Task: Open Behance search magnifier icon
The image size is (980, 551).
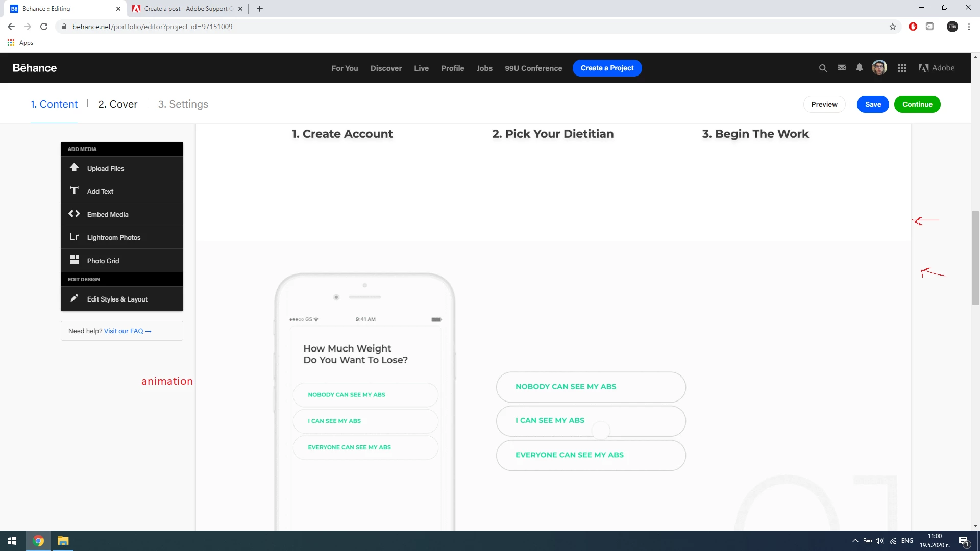Action: 823,68
